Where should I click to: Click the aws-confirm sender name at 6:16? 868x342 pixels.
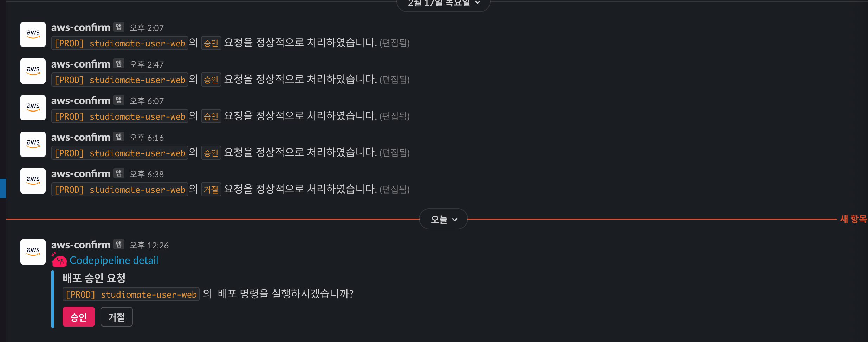point(81,137)
